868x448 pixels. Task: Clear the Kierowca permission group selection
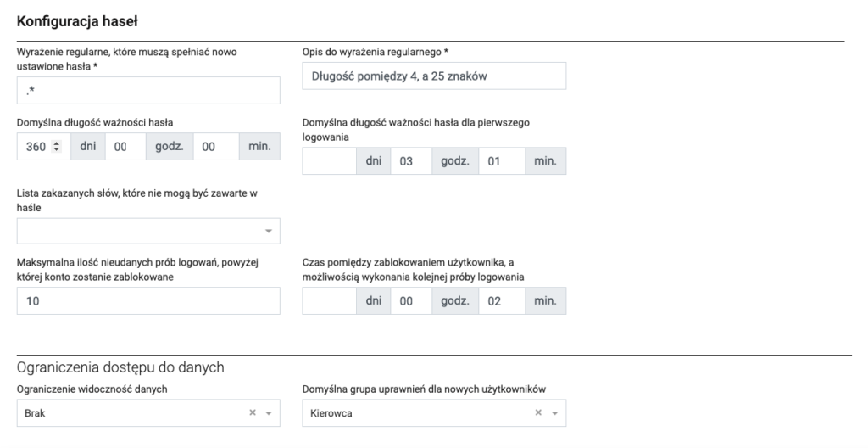point(537,413)
